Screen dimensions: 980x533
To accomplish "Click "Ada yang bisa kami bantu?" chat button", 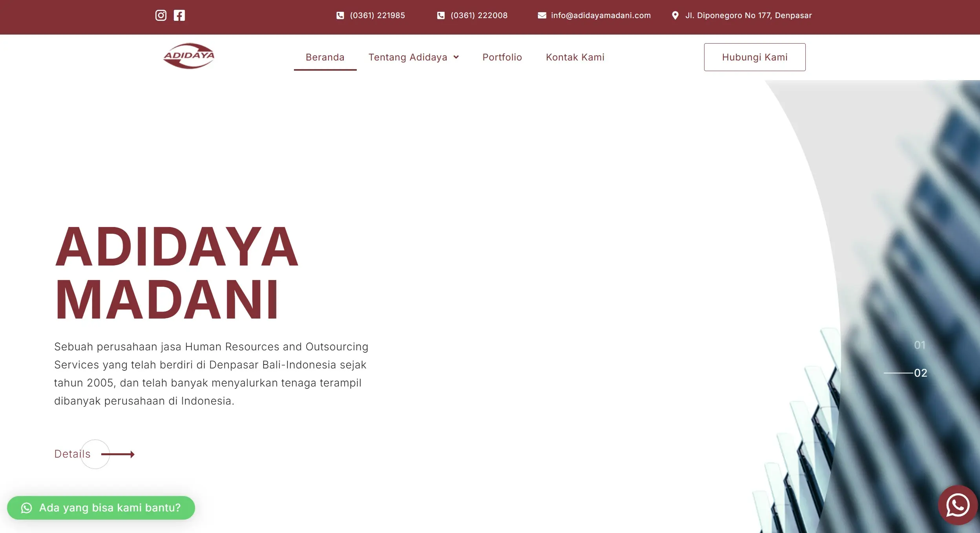I will 101,508.
